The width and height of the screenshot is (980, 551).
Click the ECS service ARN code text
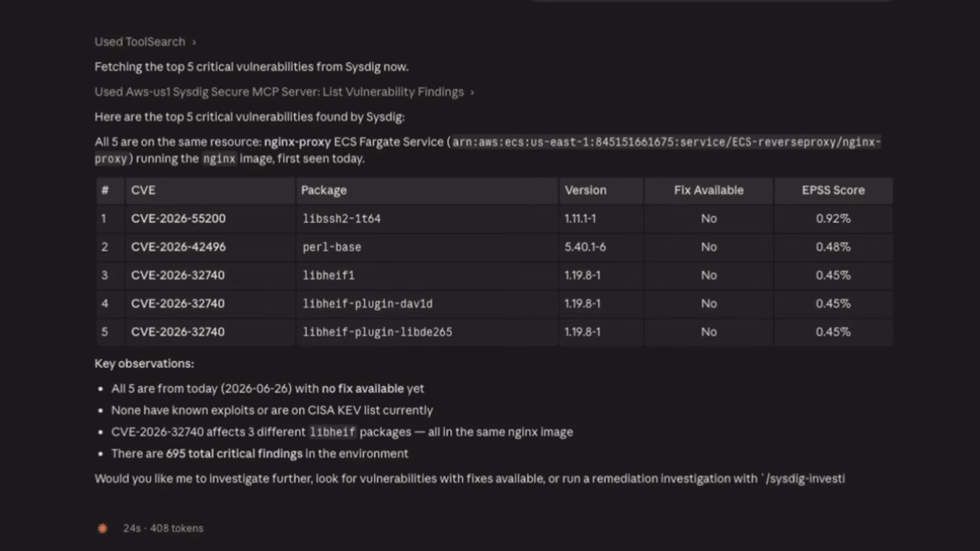666,142
